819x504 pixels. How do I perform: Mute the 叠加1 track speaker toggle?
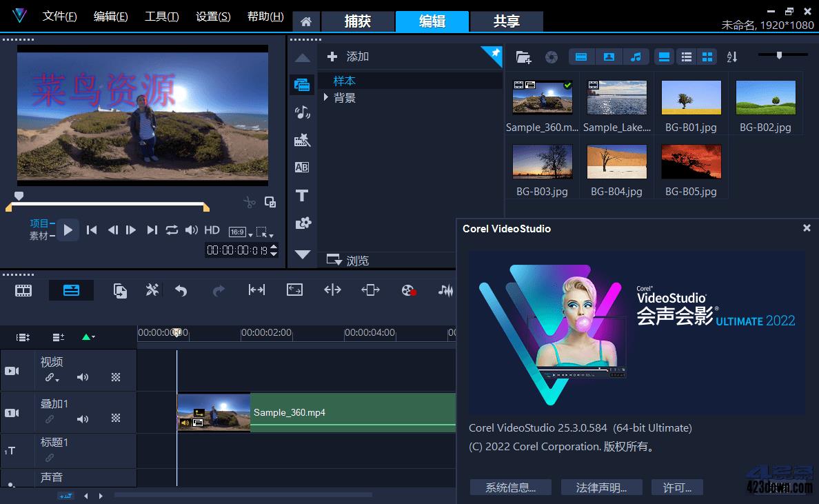(82, 419)
